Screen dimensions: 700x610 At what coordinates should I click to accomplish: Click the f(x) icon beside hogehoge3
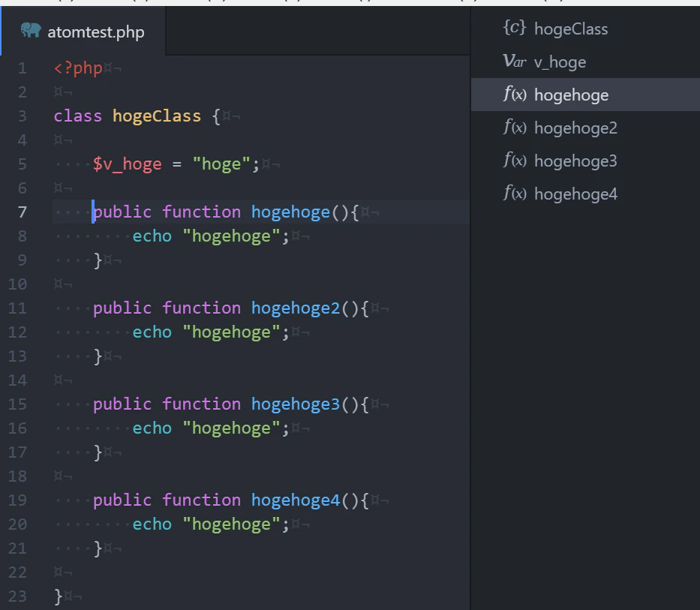click(515, 161)
